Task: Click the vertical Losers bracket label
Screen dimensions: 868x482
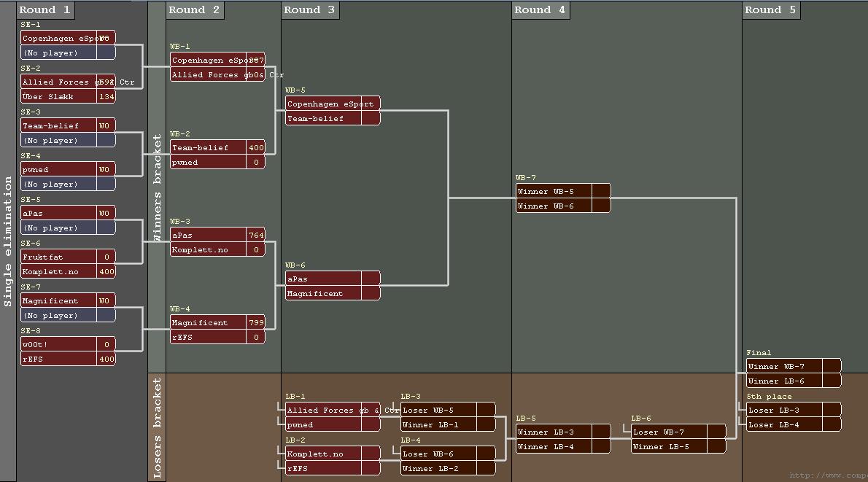Action: tap(158, 428)
